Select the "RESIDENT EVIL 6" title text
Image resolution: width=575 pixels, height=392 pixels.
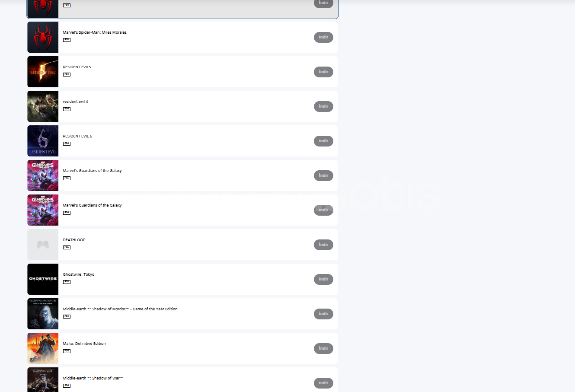77,136
